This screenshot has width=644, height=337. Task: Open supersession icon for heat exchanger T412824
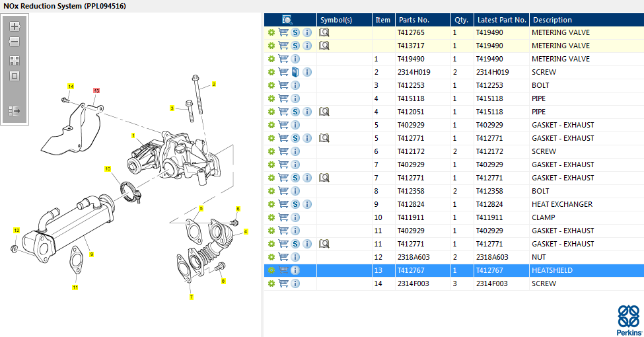pos(295,204)
